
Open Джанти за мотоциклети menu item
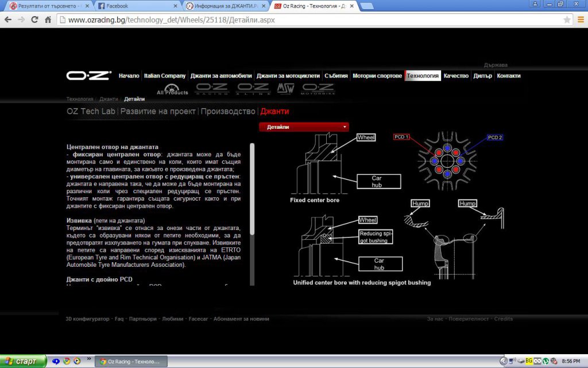pos(288,75)
